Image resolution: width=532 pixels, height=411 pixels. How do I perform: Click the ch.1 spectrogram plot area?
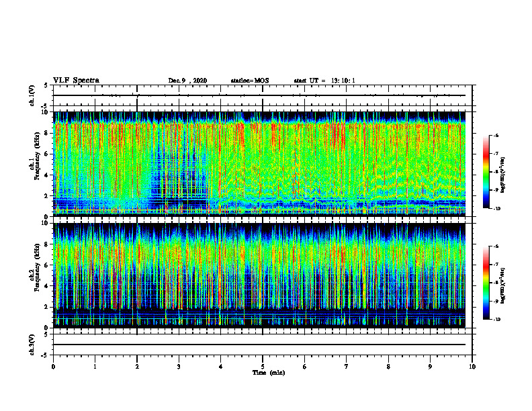tap(259, 164)
